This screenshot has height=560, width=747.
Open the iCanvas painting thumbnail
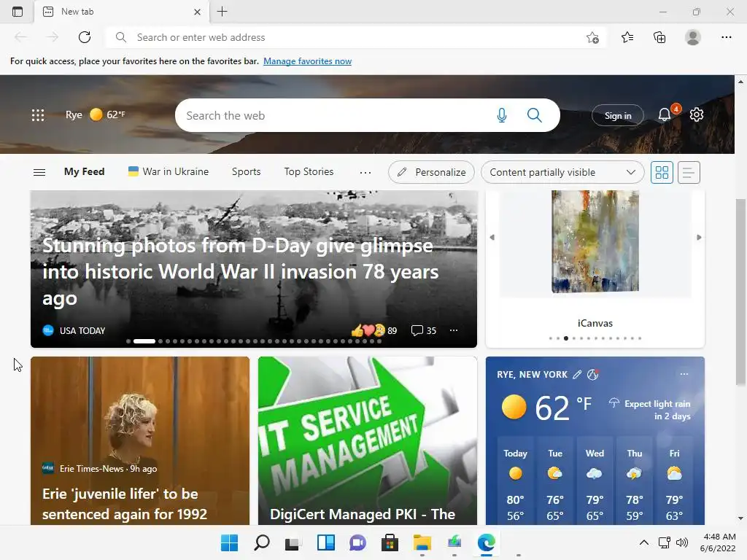point(595,241)
